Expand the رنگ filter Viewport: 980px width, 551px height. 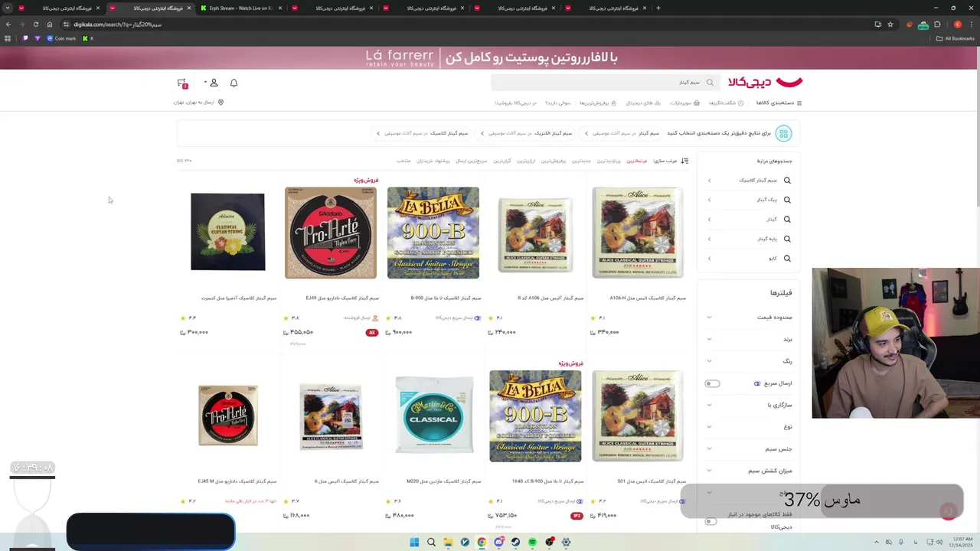750,361
